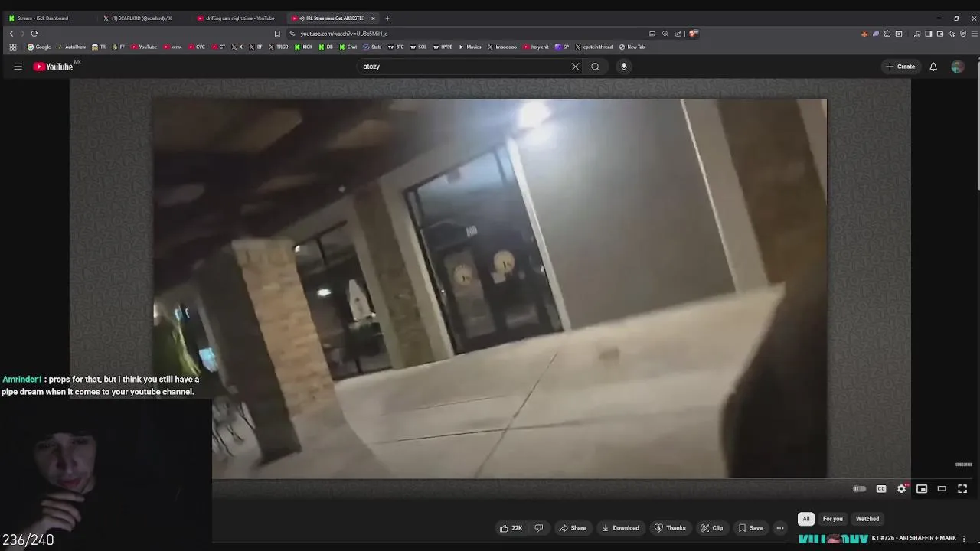Open the Stats bookmark
The width and height of the screenshot is (980, 551).
[x=372, y=47]
